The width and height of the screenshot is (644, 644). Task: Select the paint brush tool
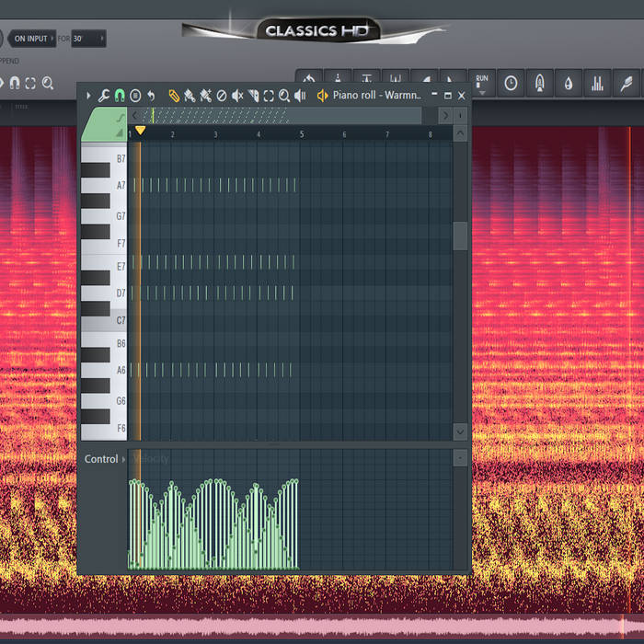(190, 96)
